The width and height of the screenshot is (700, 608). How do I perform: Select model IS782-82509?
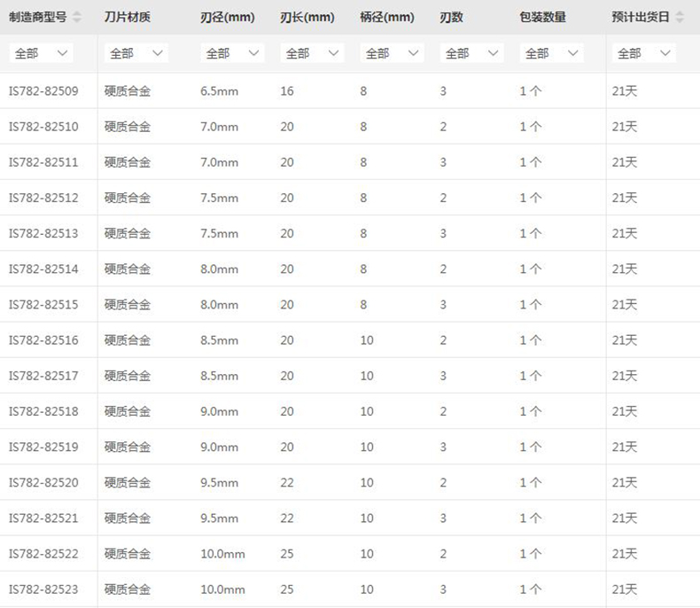[x=43, y=91]
